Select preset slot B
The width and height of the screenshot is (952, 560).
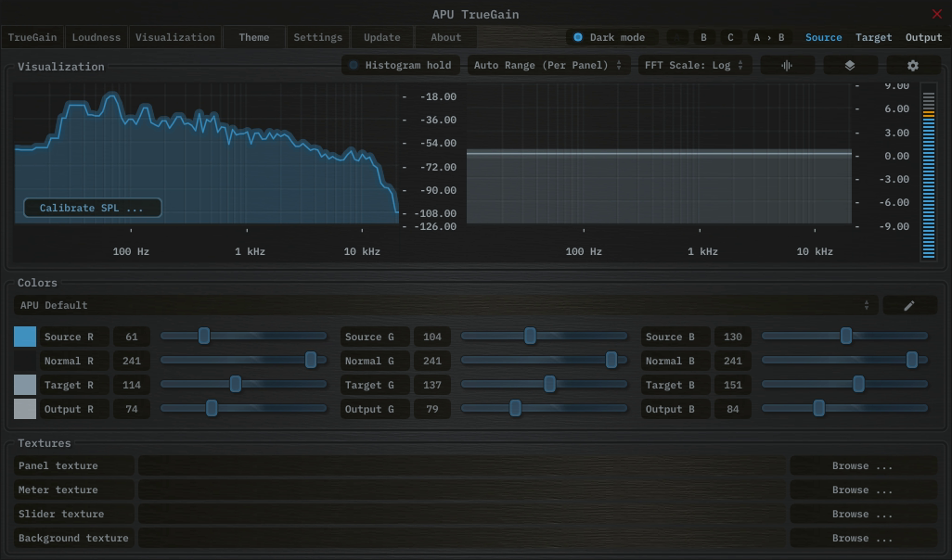coord(703,38)
